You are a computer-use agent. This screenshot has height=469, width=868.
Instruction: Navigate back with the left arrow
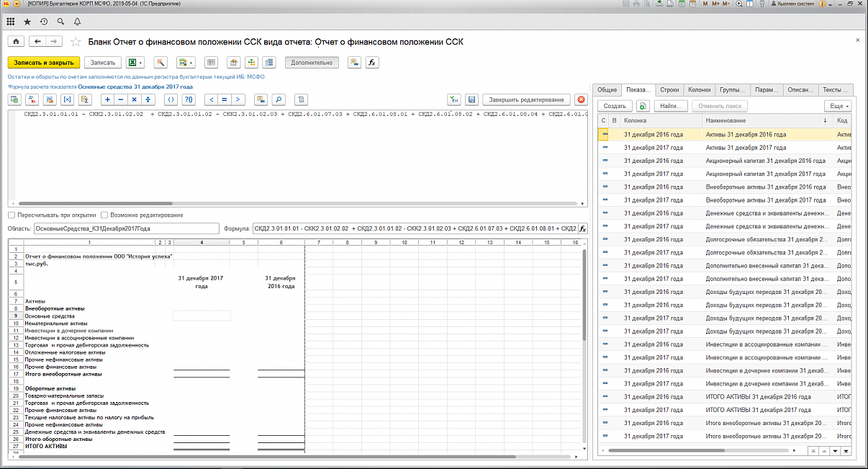[37, 42]
